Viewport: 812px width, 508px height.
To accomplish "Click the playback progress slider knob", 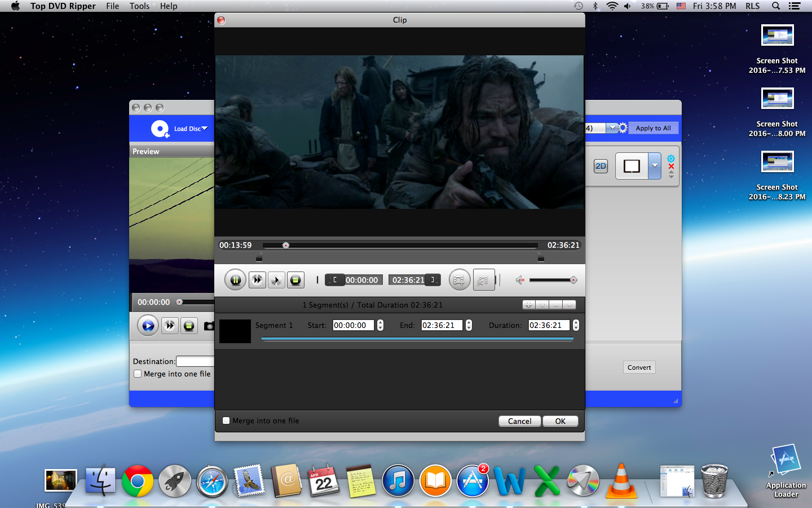I will click(286, 245).
